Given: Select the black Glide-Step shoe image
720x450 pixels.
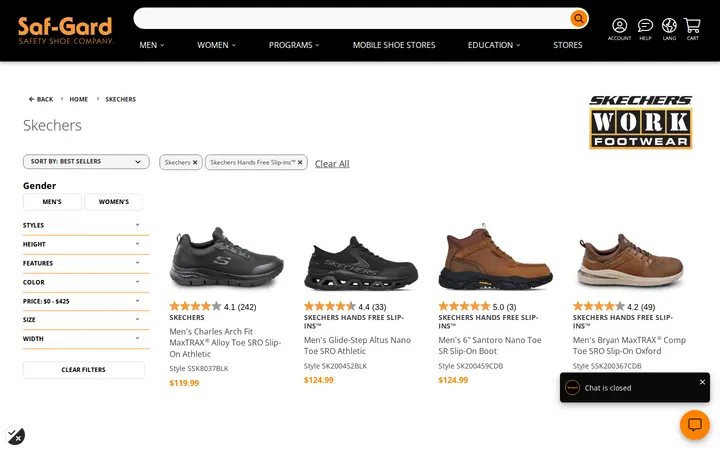Looking at the screenshot, I should pyautogui.click(x=361, y=264).
